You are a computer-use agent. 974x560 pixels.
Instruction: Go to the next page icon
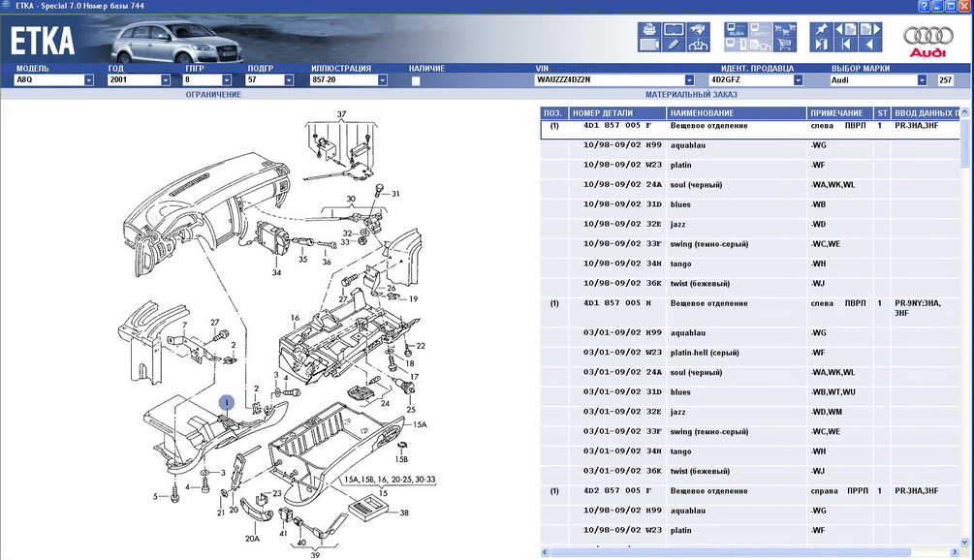(x=869, y=30)
